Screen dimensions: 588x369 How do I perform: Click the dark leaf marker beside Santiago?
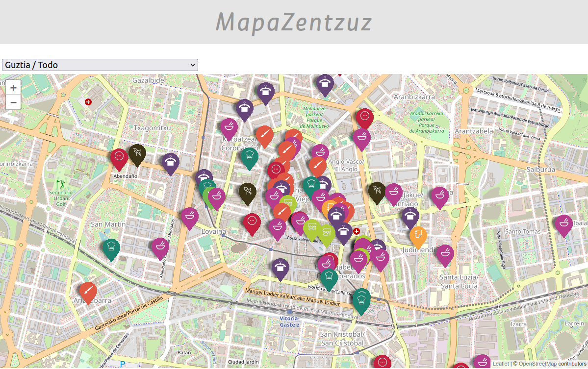[x=377, y=191]
